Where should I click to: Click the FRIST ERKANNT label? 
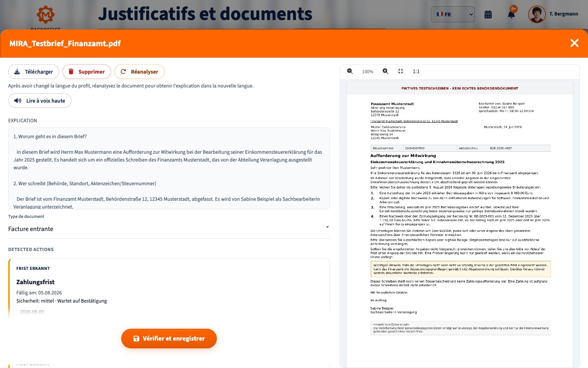pyautogui.click(x=33, y=269)
